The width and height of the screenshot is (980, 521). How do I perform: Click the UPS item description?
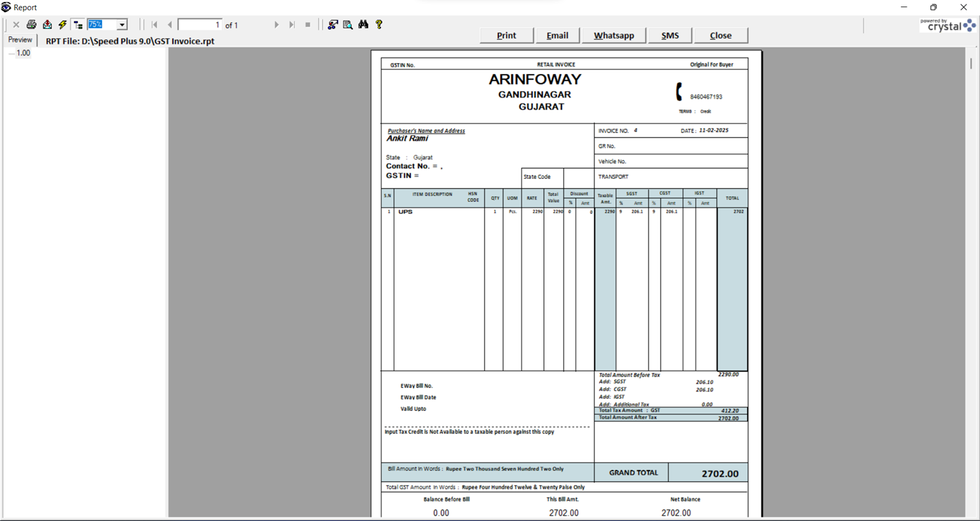tap(405, 212)
